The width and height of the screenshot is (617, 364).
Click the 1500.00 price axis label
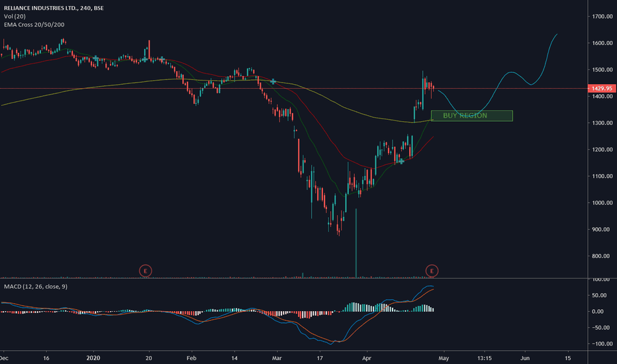coord(602,69)
